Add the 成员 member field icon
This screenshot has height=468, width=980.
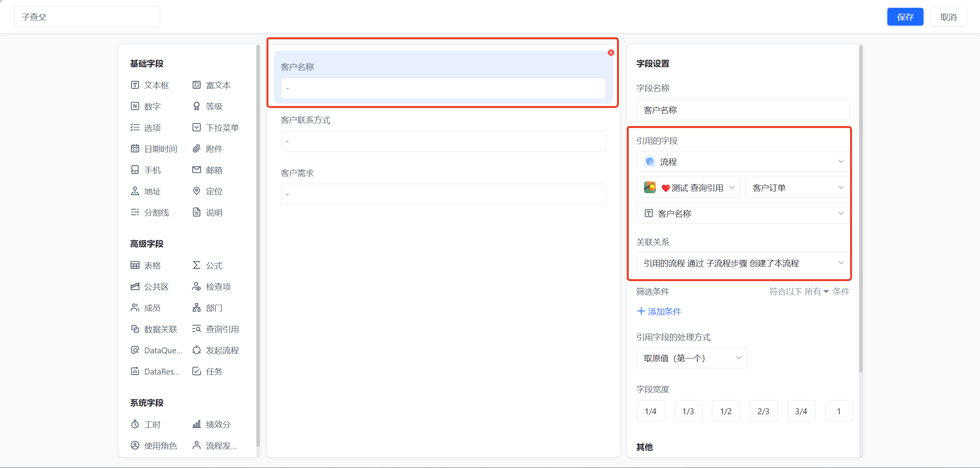pos(135,308)
